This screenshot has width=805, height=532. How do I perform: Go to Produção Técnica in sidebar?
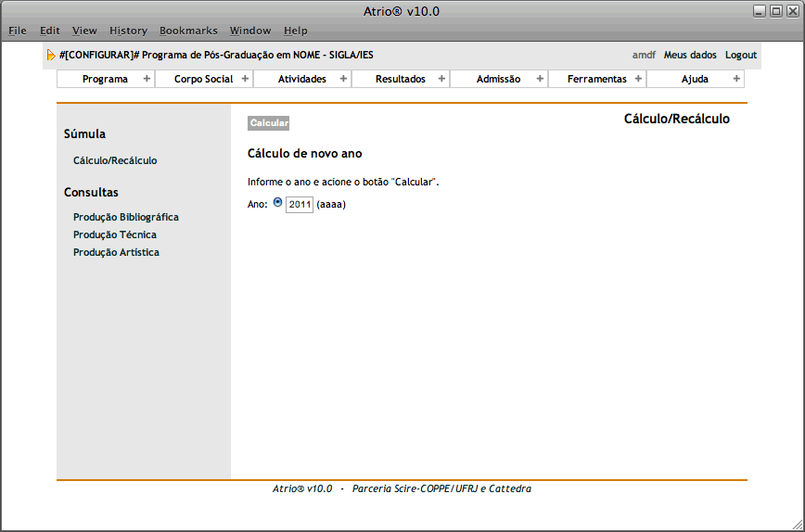click(114, 234)
